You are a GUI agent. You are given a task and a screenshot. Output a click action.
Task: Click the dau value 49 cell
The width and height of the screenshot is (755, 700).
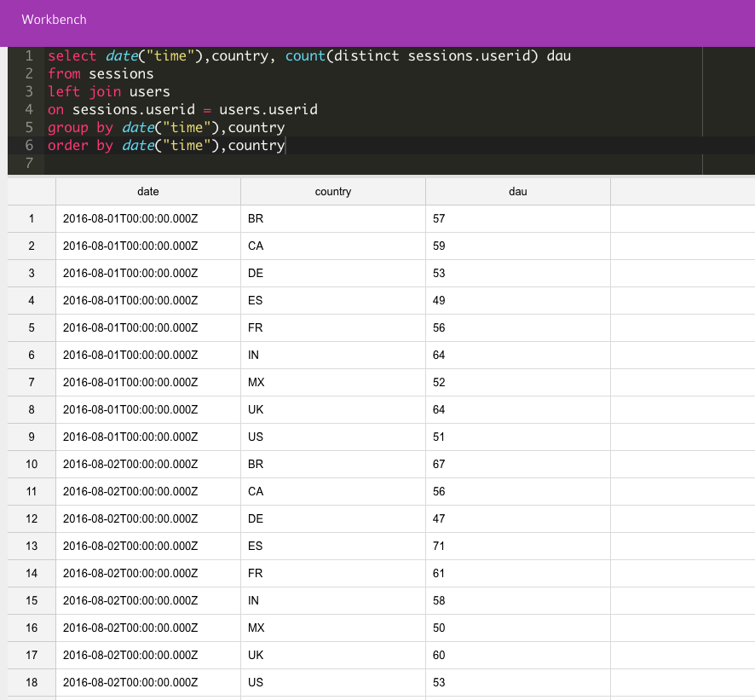click(x=517, y=301)
